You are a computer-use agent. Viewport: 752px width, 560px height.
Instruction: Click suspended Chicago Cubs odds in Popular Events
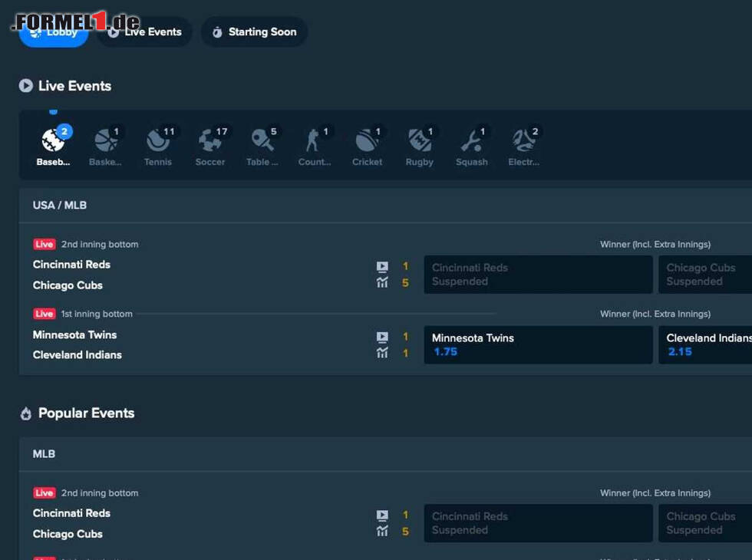pos(705,523)
